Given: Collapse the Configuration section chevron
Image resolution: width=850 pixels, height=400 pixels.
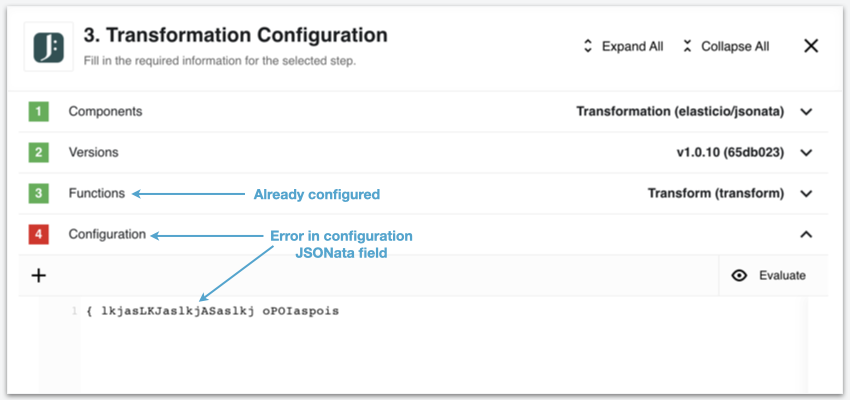Looking at the screenshot, I should (807, 235).
